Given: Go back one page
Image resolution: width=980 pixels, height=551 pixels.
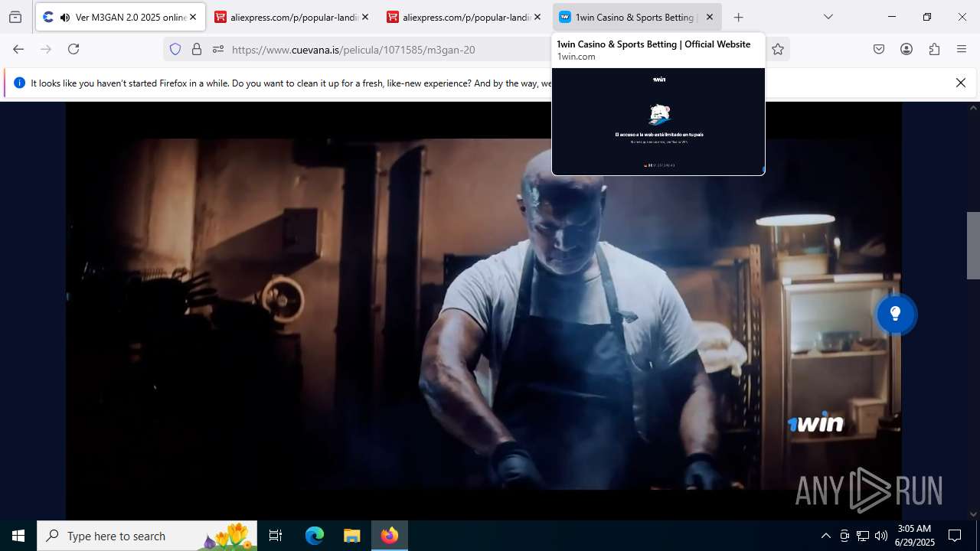Looking at the screenshot, I should coord(18,49).
